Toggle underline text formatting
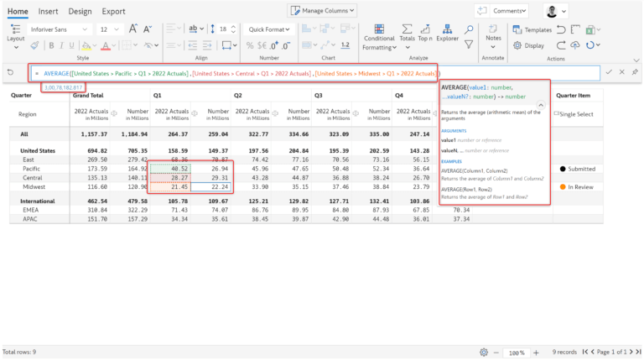Screen dimensions: 644x361 (x=73, y=45)
